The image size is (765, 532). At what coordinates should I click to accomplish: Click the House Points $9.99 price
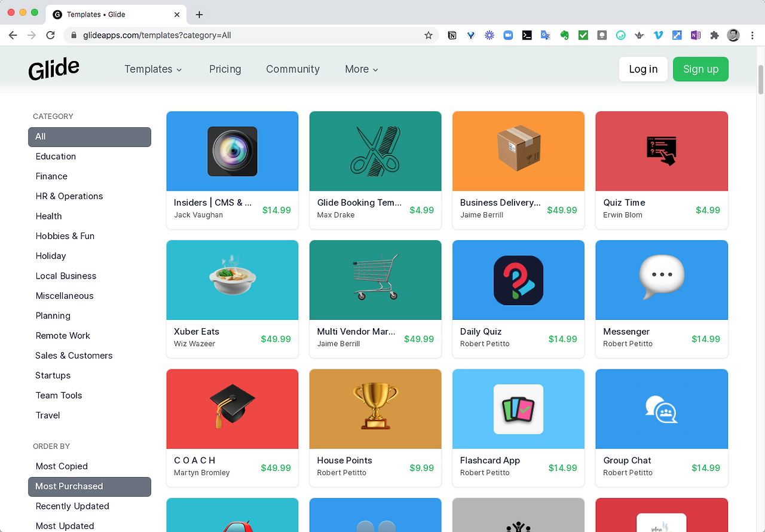pyautogui.click(x=422, y=468)
